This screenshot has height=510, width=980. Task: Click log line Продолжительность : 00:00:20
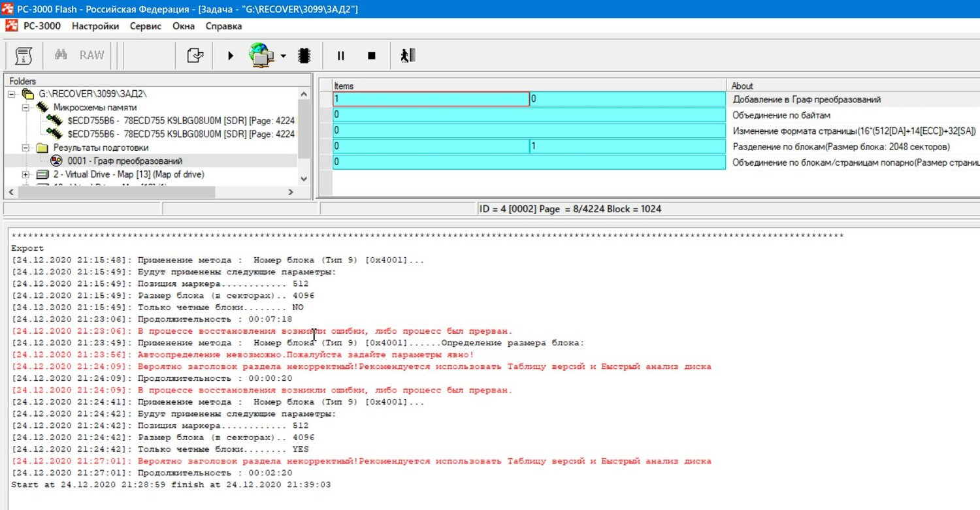pos(152,378)
